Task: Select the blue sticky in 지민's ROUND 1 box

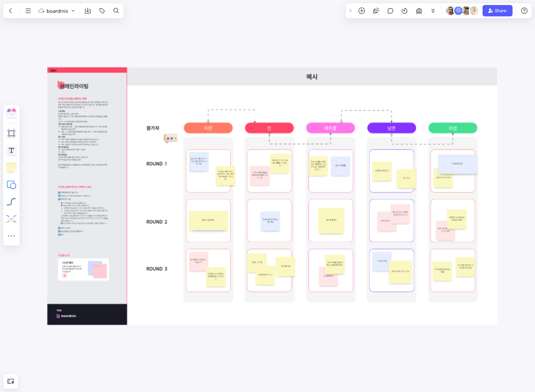Action: tap(199, 162)
